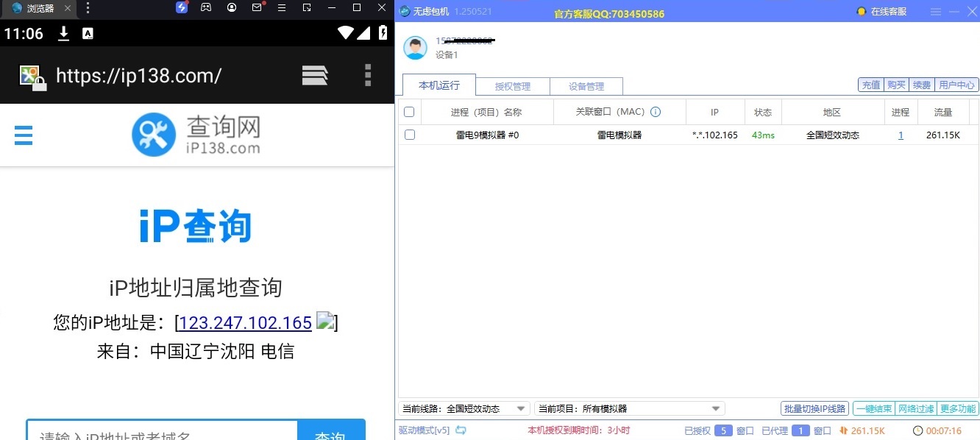980x440 pixels.
Task: Click the MAC column info icon
Action: (x=656, y=113)
